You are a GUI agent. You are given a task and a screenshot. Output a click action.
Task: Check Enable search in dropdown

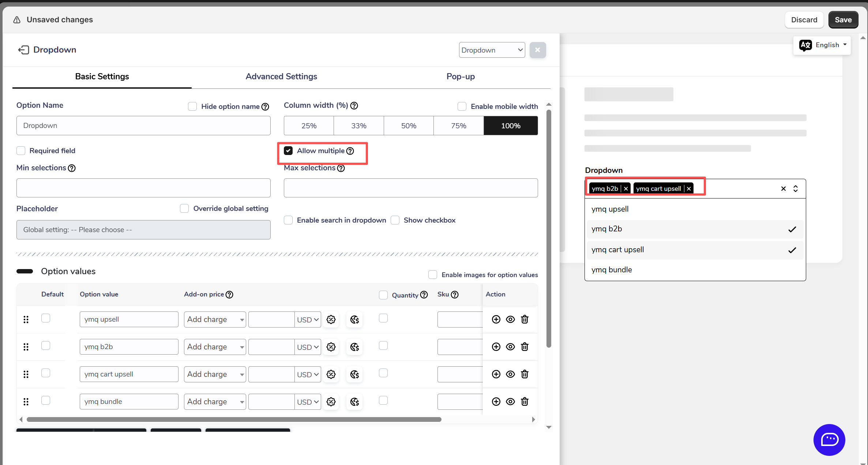(x=288, y=220)
